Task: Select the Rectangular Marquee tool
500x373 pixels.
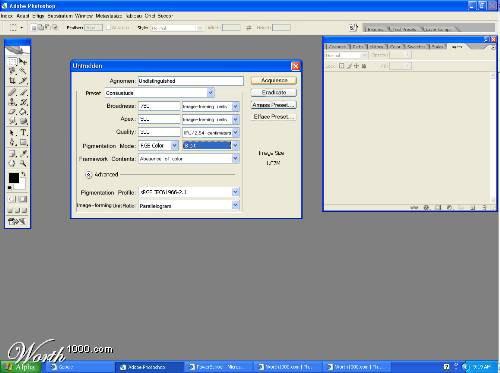Action: point(12,62)
